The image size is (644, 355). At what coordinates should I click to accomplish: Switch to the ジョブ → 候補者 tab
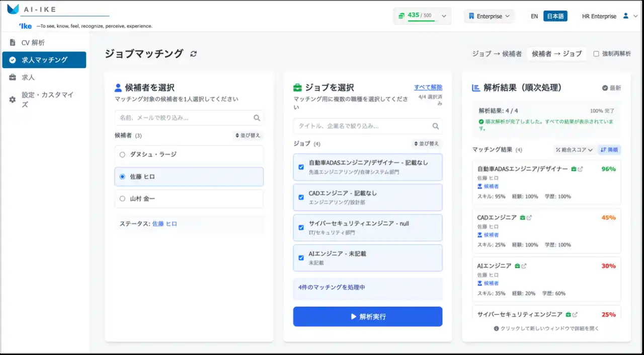(x=497, y=54)
